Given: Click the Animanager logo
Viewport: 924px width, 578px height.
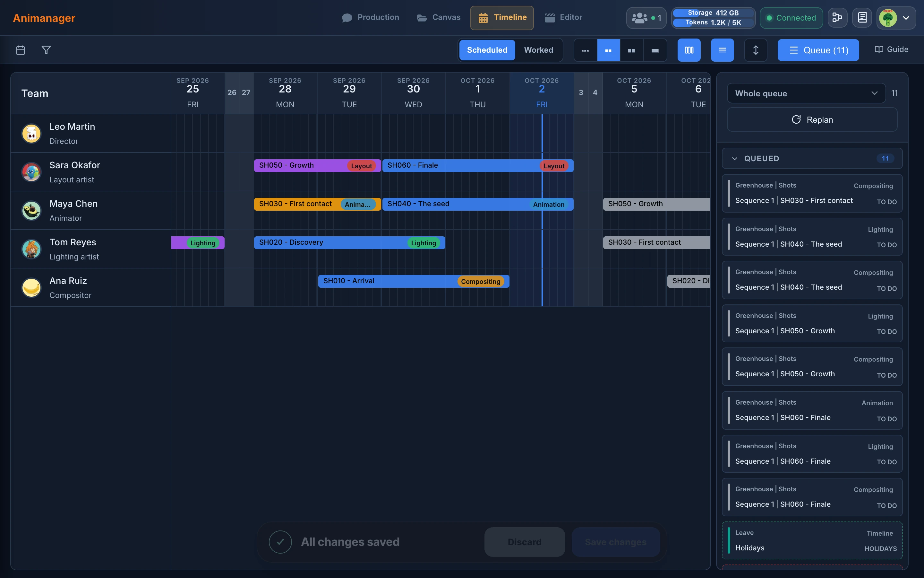Looking at the screenshot, I should coord(44,18).
